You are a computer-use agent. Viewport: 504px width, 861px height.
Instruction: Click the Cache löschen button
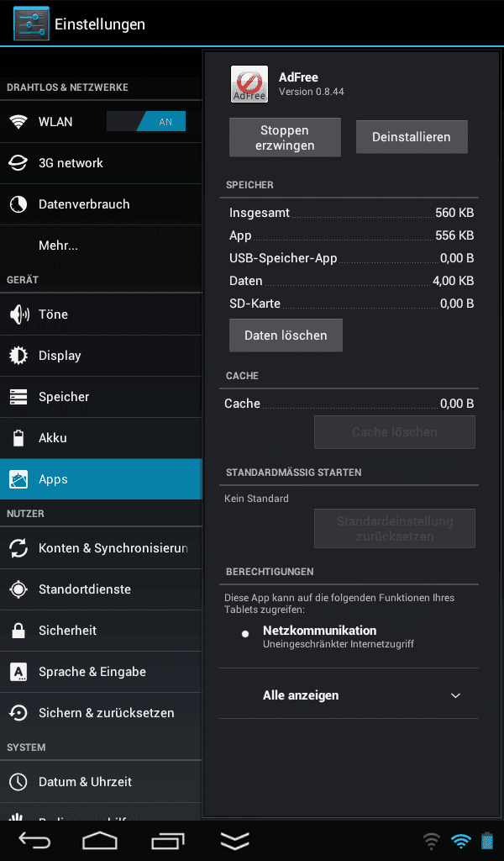coord(395,432)
